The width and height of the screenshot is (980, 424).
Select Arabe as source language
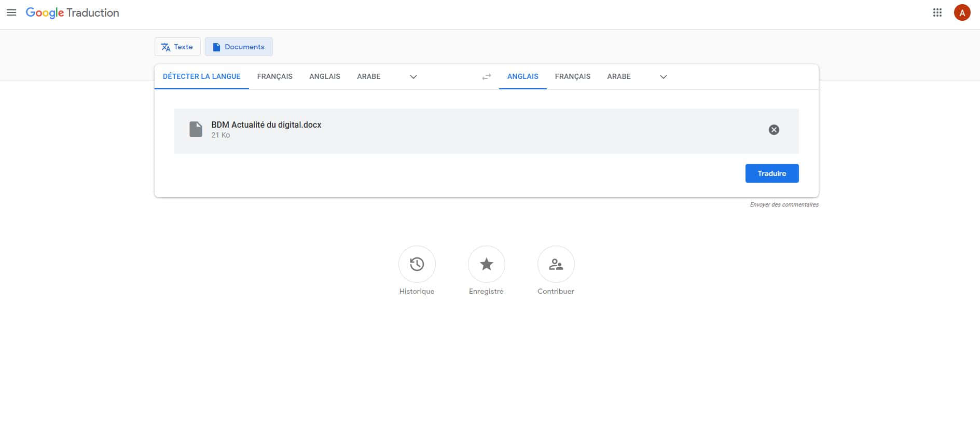[x=369, y=76]
